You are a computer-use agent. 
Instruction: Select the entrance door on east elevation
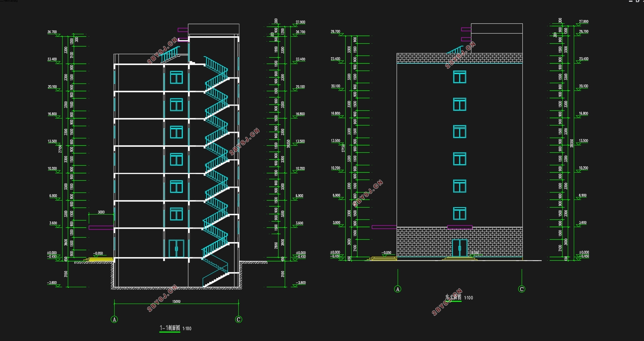[x=460, y=248]
